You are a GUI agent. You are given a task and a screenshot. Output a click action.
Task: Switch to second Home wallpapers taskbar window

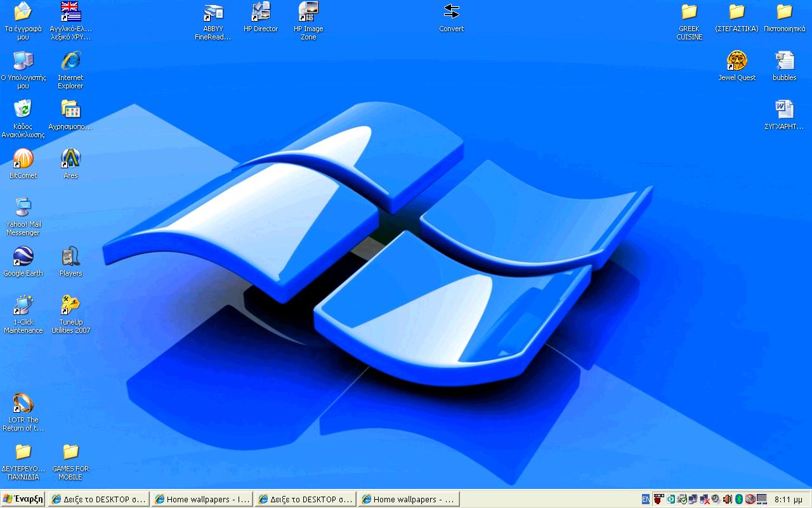point(409,499)
